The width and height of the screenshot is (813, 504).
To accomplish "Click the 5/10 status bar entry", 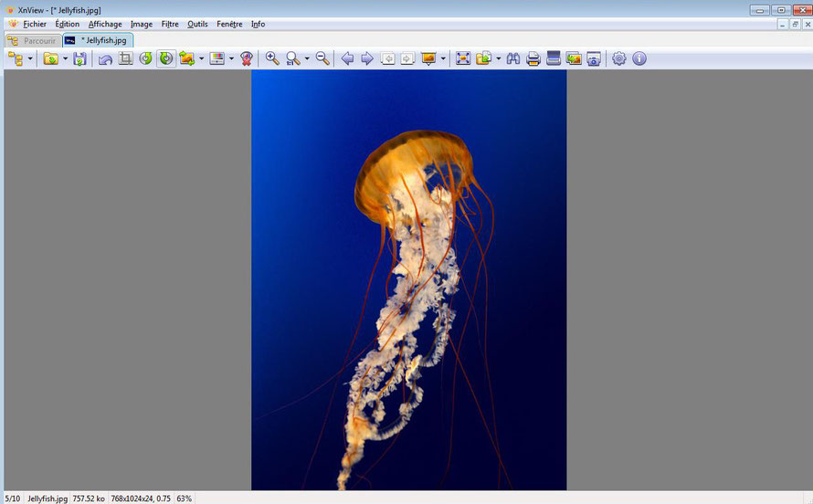I will (13, 499).
